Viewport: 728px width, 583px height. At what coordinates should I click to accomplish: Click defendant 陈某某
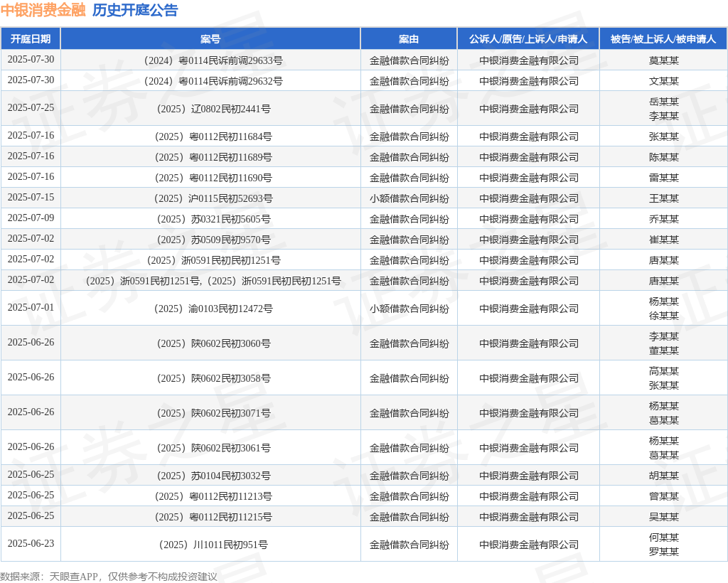click(663, 157)
